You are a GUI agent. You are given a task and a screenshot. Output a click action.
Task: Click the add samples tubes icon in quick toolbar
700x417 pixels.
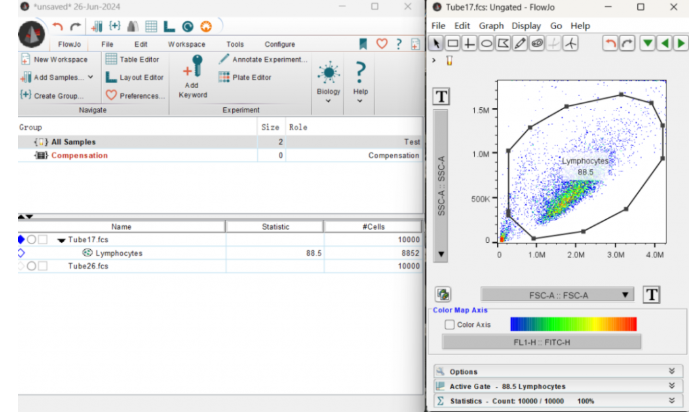pos(96,27)
